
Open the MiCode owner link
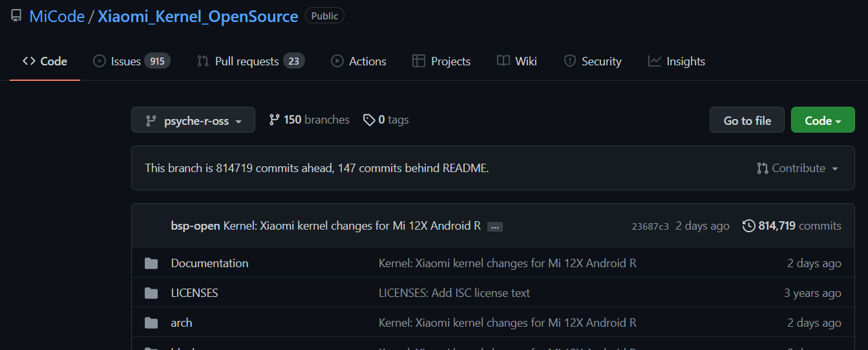click(57, 16)
